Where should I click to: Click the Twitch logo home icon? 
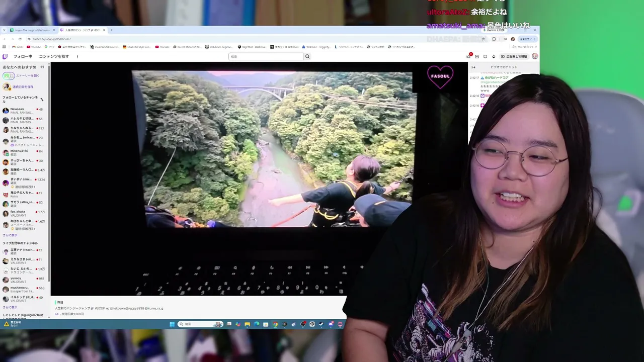[x=5, y=56]
